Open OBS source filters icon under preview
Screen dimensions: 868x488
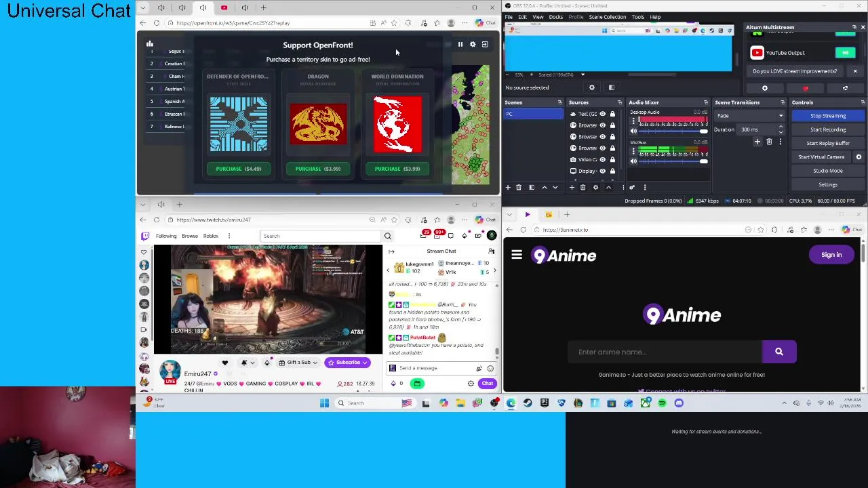(611, 87)
